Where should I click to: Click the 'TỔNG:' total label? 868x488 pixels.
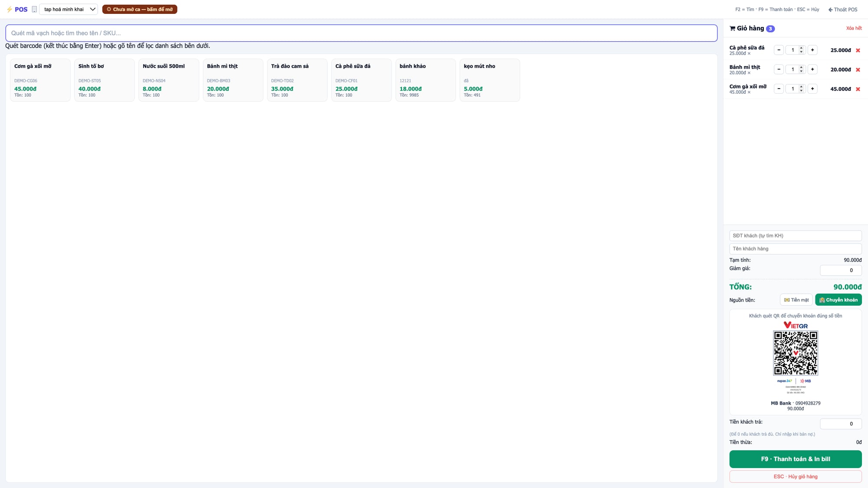click(x=740, y=287)
